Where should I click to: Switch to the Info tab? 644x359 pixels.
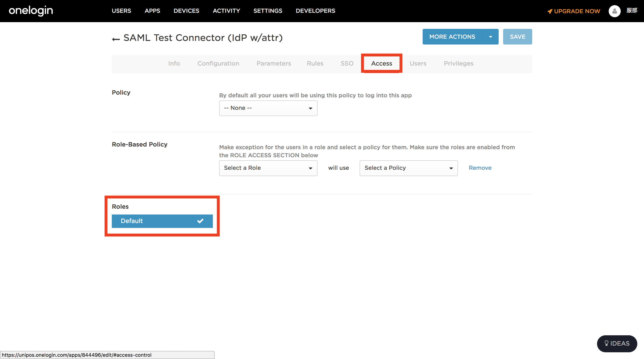174,64
